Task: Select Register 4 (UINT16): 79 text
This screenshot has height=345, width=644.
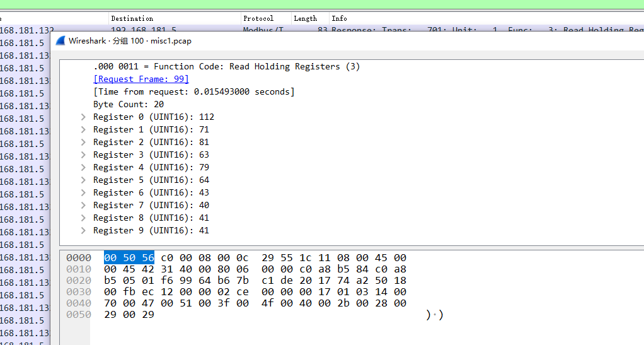Action: click(151, 167)
